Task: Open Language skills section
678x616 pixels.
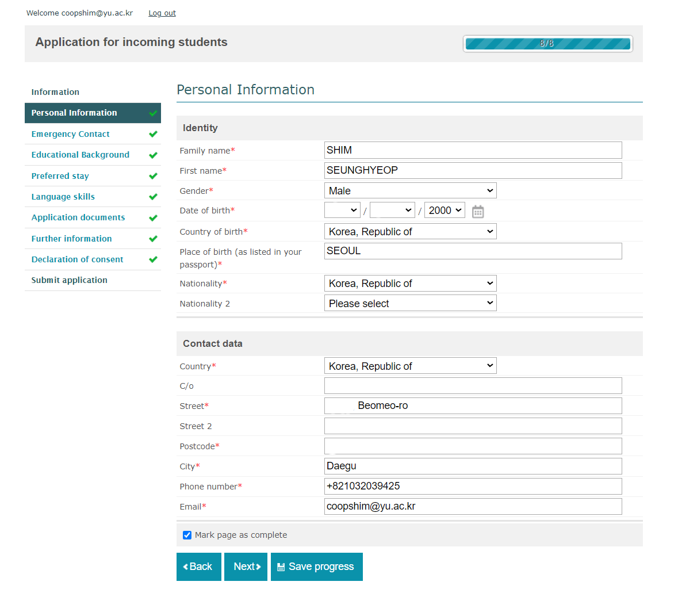Action: click(x=63, y=197)
